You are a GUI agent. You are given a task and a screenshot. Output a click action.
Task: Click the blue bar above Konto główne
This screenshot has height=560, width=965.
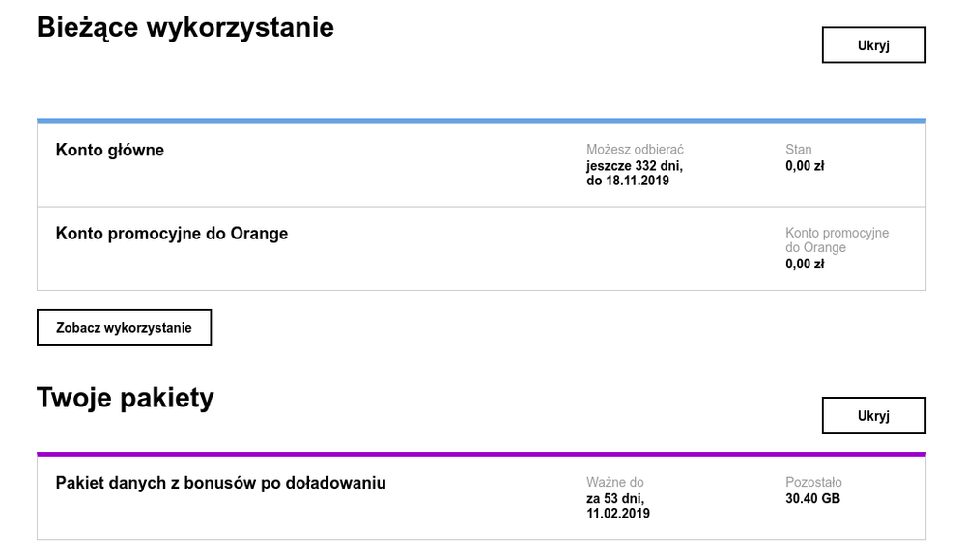481,121
